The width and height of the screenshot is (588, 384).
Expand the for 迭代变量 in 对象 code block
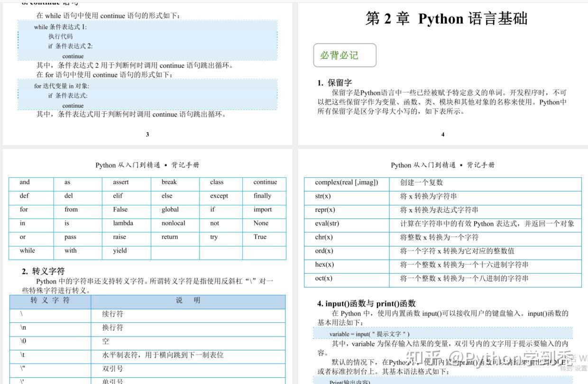(x=147, y=95)
